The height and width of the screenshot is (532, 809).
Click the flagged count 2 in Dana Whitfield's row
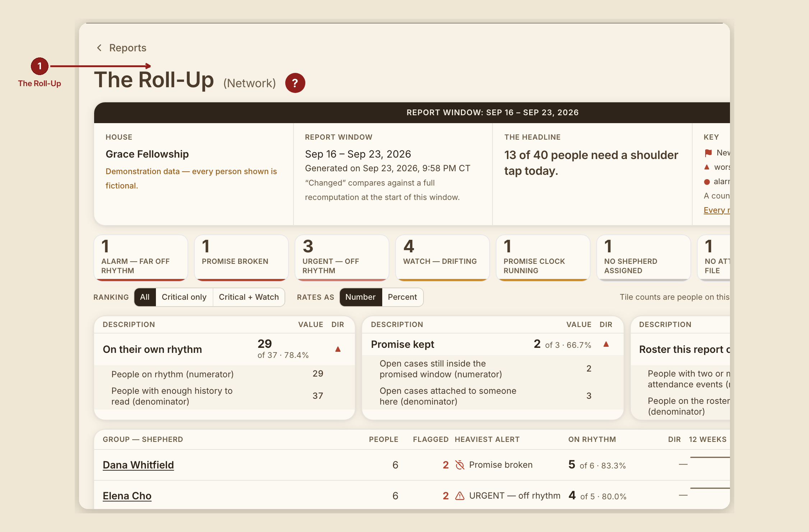point(445,465)
